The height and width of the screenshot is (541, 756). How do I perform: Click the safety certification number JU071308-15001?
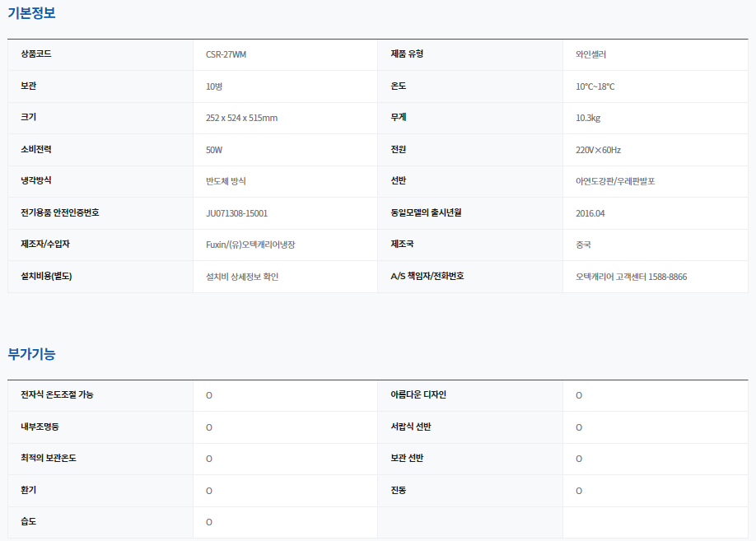click(x=236, y=213)
